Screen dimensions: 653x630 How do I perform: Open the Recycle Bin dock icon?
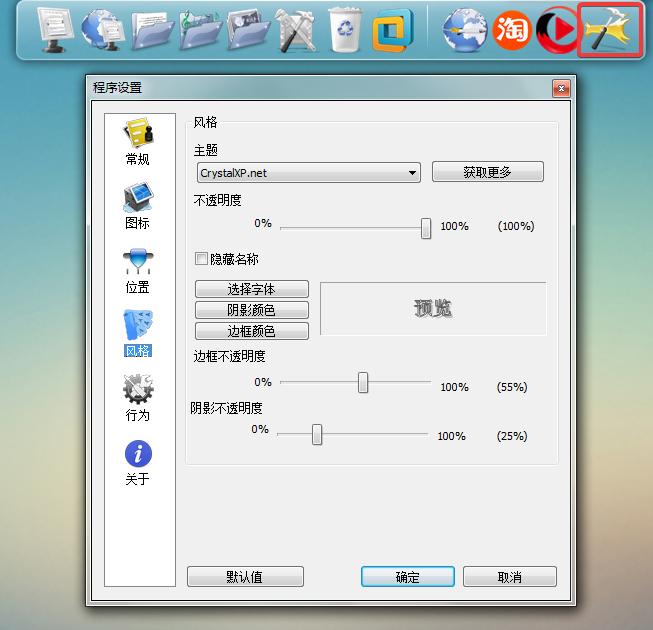(345, 30)
